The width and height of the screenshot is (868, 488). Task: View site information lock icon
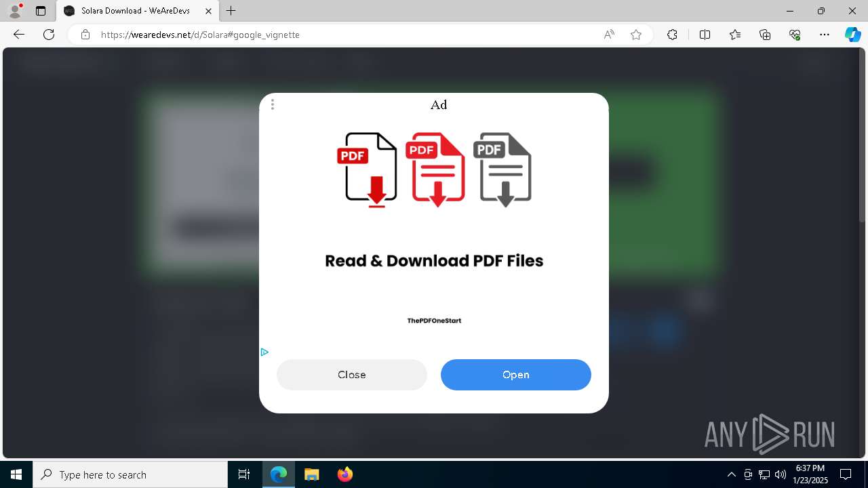[x=85, y=35]
